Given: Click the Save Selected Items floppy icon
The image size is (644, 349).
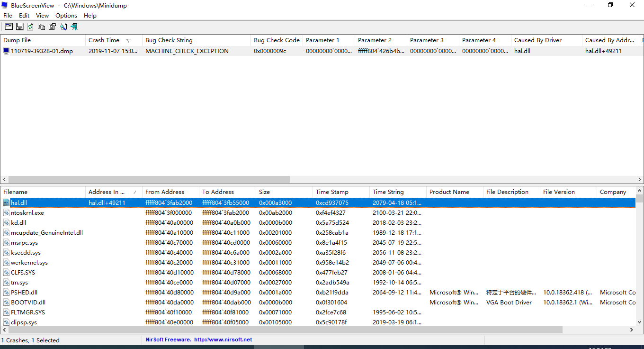Looking at the screenshot, I should [x=20, y=27].
